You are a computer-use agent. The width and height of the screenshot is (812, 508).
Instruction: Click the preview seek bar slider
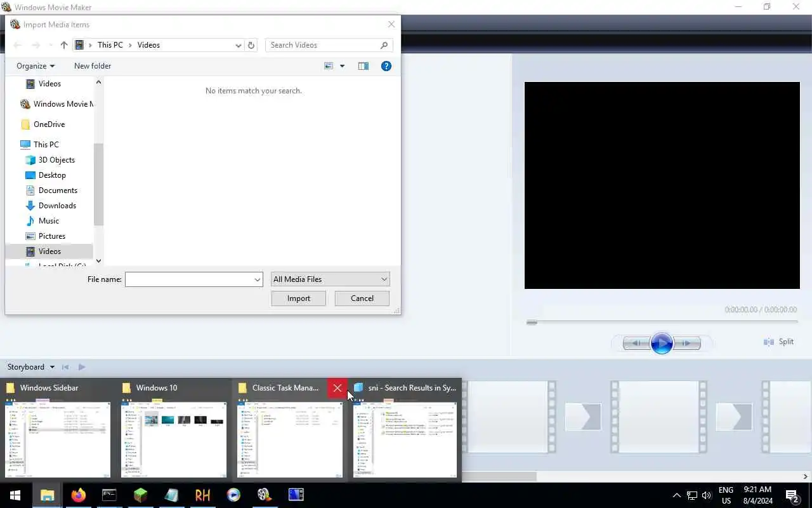532,323
